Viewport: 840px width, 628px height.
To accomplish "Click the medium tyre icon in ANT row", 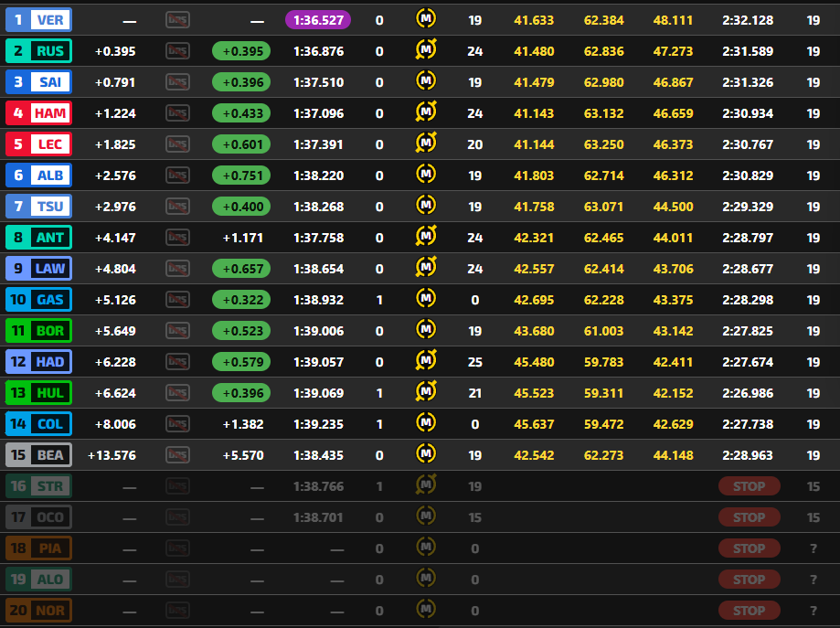I will [x=426, y=237].
